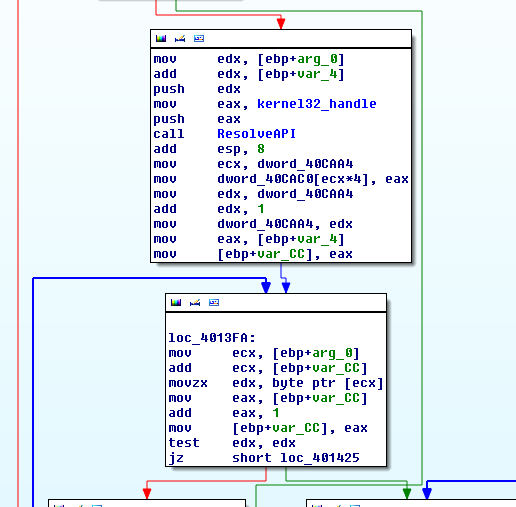Click the loc_4013FA label
Screen dimensions: 516x507
(212, 338)
